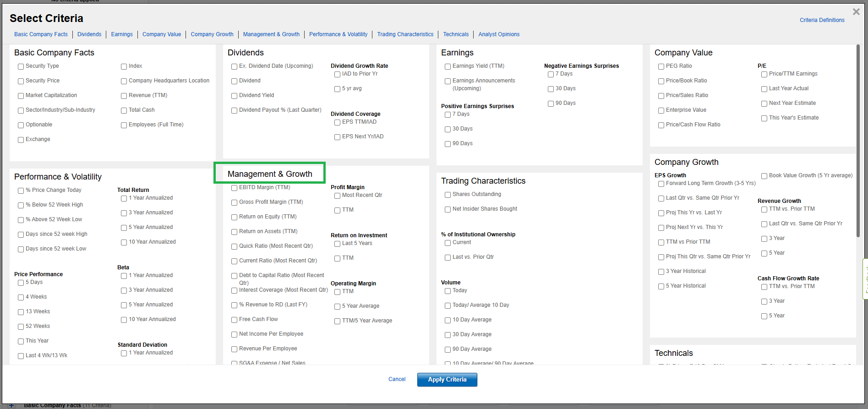Screen dimensions: 868x409
Task: Check the Market Capitalization checkbox
Action: coord(21,96)
